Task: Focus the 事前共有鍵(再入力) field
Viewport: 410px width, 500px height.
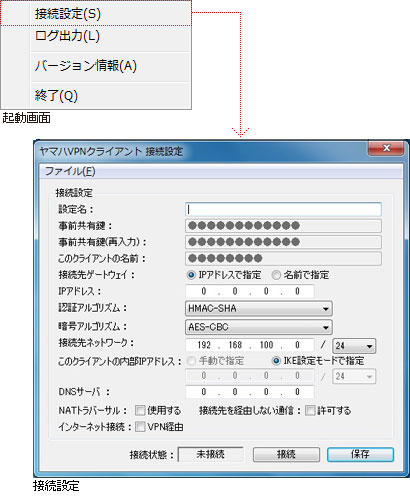Action: click(283, 242)
